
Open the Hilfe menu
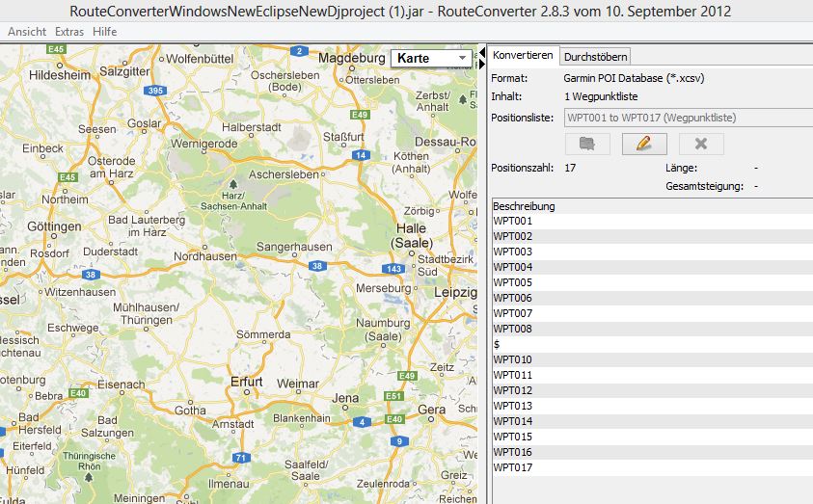pyautogui.click(x=105, y=32)
